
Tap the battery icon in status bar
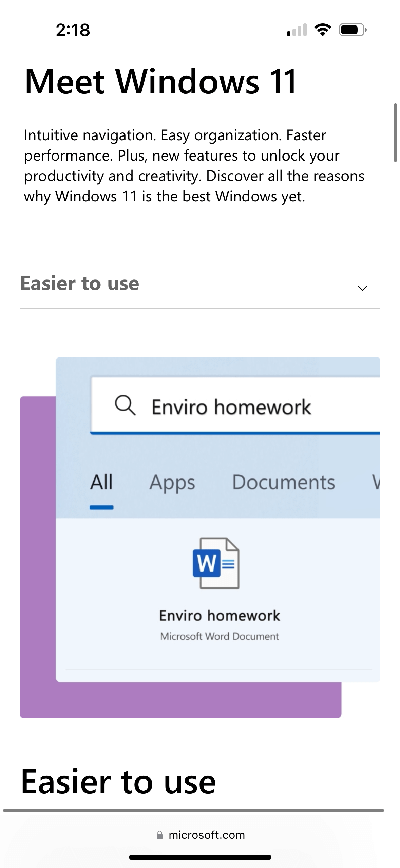(x=352, y=30)
